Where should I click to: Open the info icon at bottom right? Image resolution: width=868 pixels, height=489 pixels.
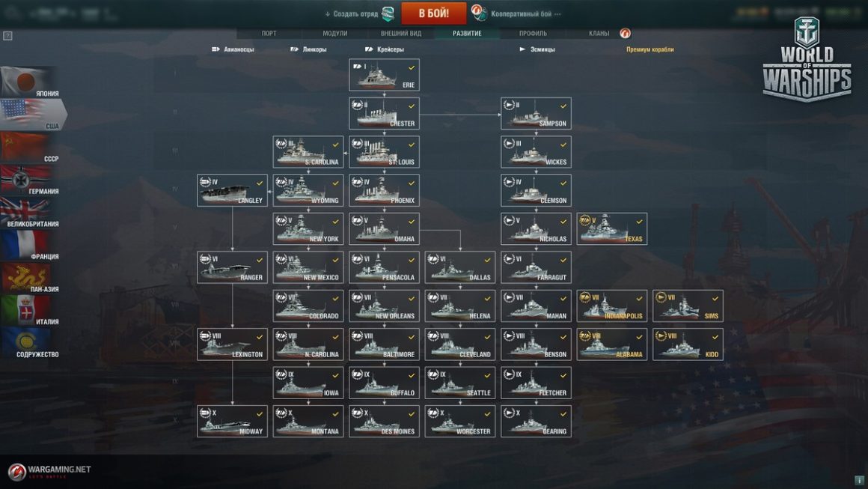(859, 480)
